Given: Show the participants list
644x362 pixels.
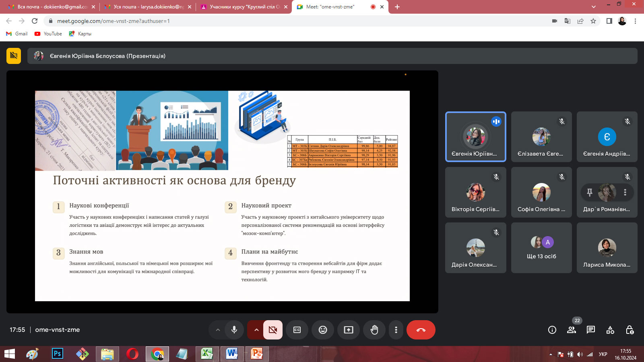Looking at the screenshot, I should (572, 330).
